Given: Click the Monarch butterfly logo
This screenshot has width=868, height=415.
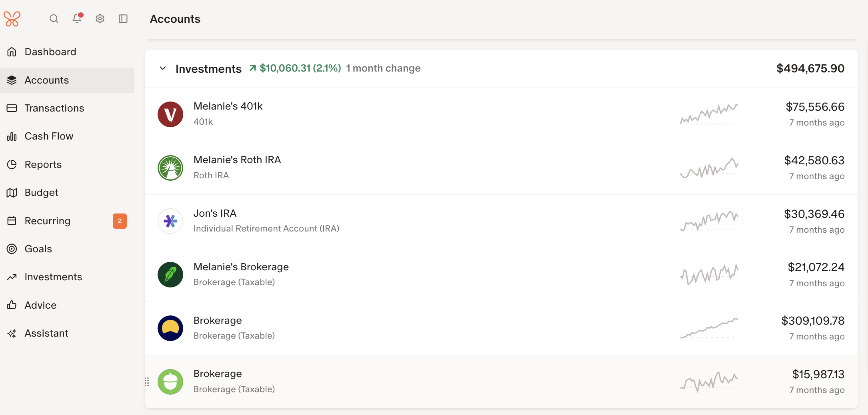Looking at the screenshot, I should point(12,19).
